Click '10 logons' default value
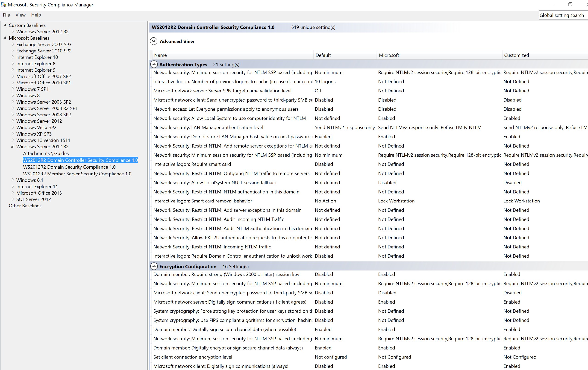Screen dimensions: 588x370 pyautogui.click(x=325, y=82)
